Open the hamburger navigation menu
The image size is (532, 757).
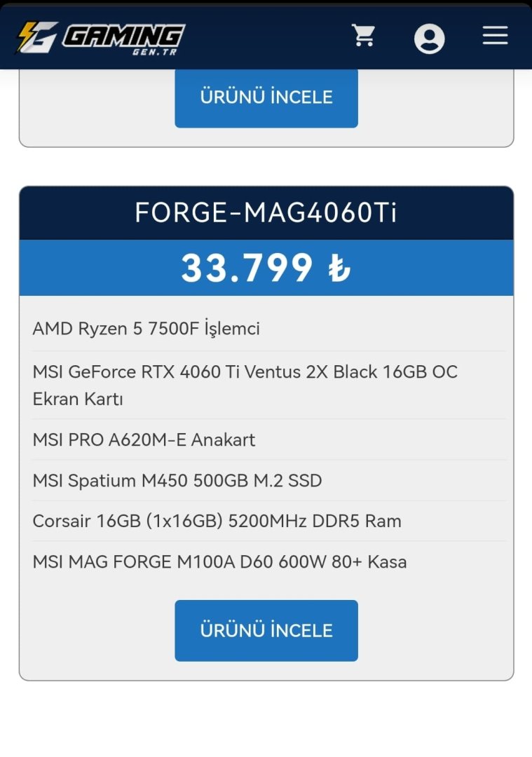tap(495, 36)
